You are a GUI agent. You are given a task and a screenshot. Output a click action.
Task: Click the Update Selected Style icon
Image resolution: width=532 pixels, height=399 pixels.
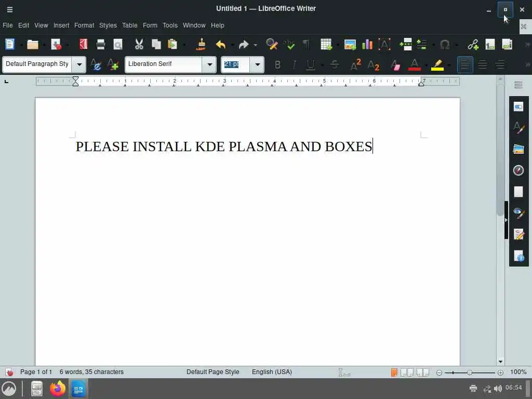[96, 64]
